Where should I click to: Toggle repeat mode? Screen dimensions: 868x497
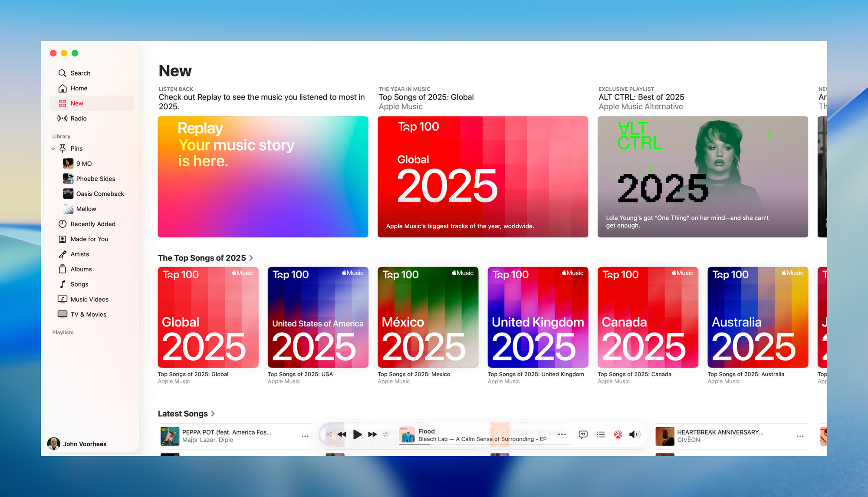[385, 434]
